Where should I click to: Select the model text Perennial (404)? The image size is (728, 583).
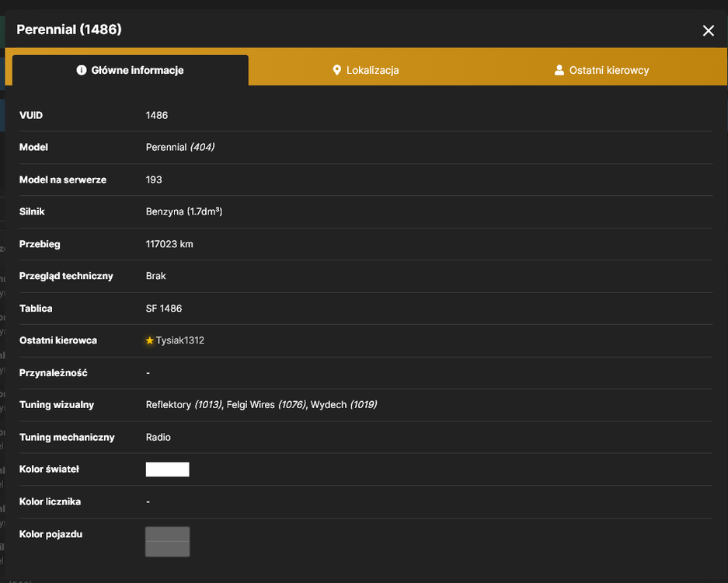[180, 147]
